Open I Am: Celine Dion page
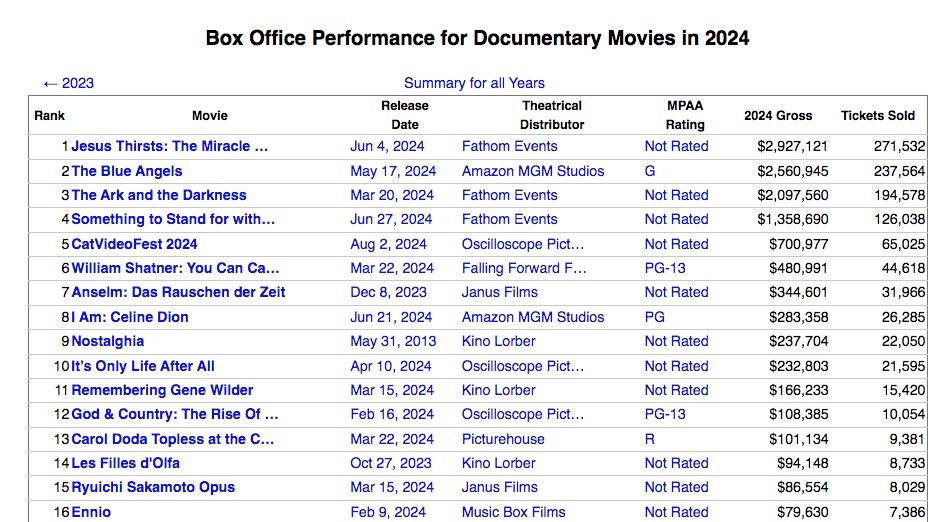The image size is (944, 522). pos(129,317)
